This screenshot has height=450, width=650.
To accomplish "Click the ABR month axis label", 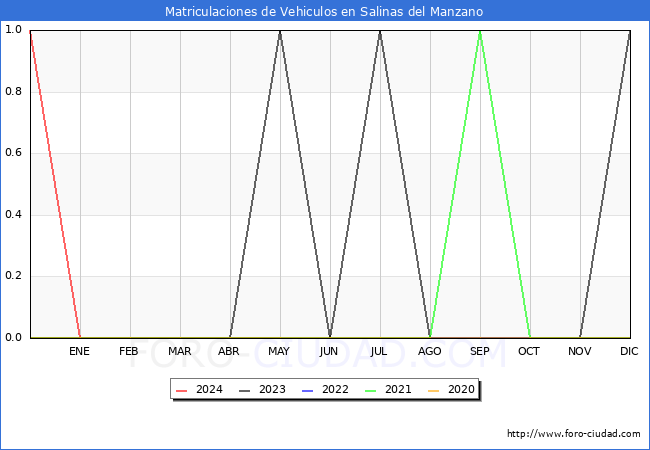I will click(x=229, y=351).
